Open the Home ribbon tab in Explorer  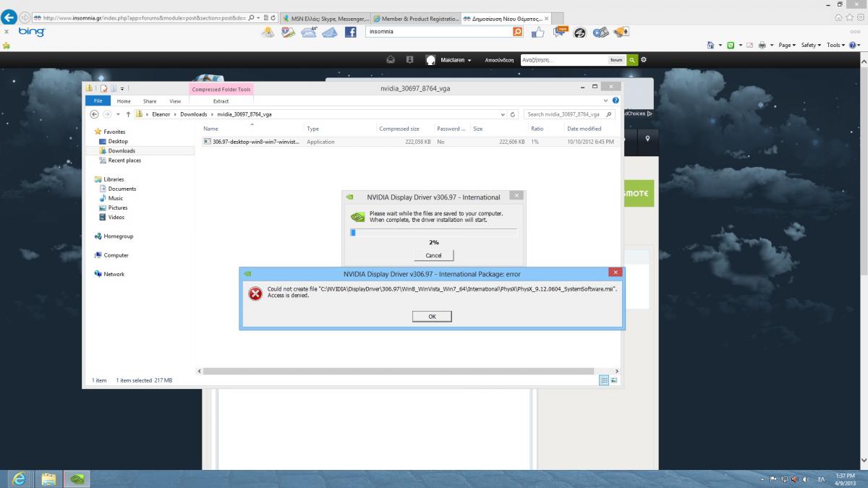(124, 101)
